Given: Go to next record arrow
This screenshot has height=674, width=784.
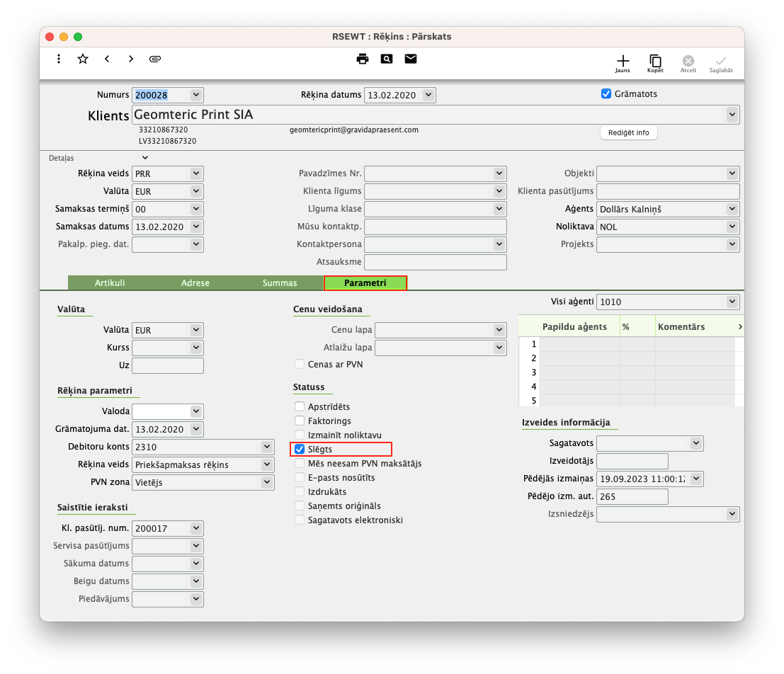Looking at the screenshot, I should click(131, 59).
